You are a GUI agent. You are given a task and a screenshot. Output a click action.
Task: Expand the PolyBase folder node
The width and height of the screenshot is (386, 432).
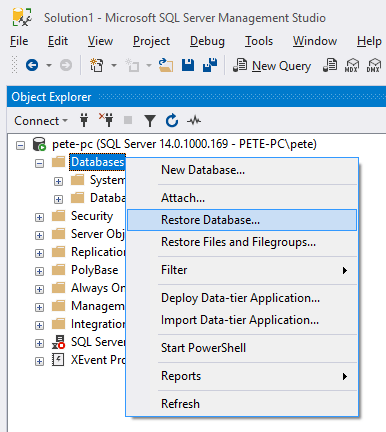tap(39, 271)
